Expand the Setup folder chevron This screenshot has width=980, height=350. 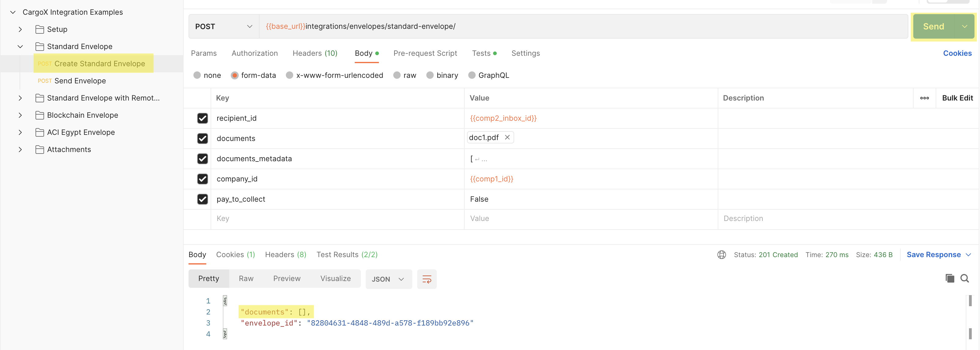coord(20,29)
